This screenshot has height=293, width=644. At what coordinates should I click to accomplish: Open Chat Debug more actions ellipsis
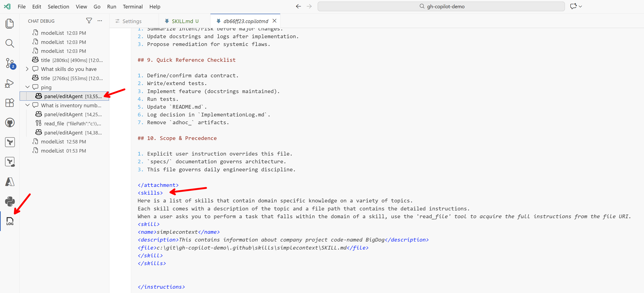click(x=100, y=21)
